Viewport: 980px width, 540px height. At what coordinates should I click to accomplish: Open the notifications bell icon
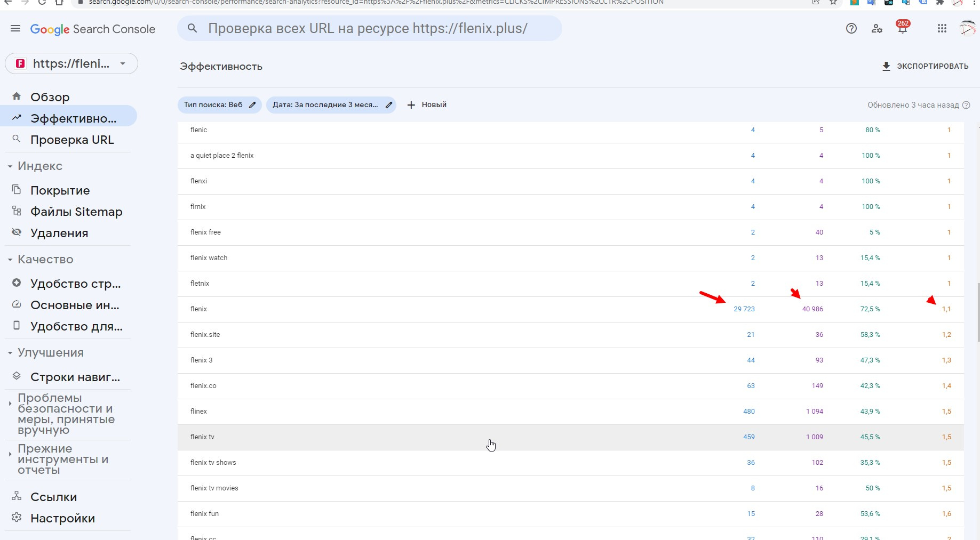(903, 29)
